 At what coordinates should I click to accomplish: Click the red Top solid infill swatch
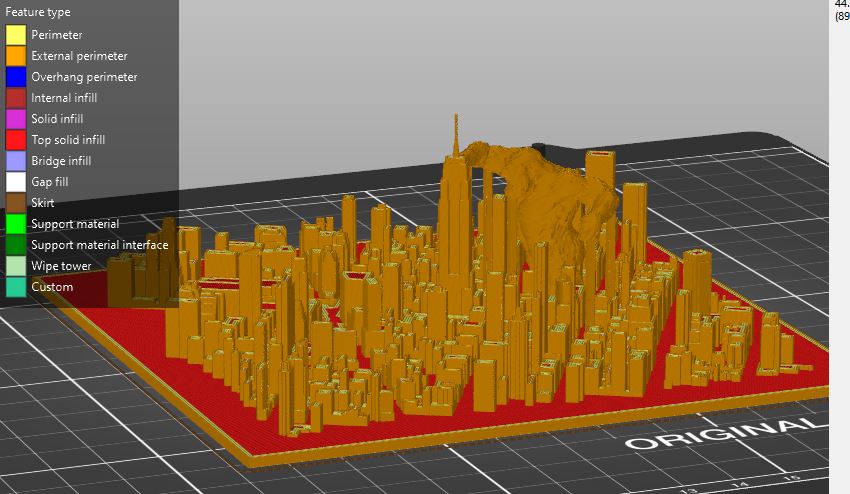click(x=16, y=140)
